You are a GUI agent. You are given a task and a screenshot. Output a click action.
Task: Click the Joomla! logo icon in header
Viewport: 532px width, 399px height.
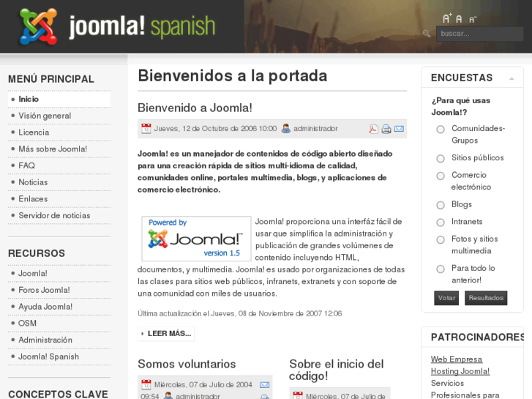click(38, 26)
